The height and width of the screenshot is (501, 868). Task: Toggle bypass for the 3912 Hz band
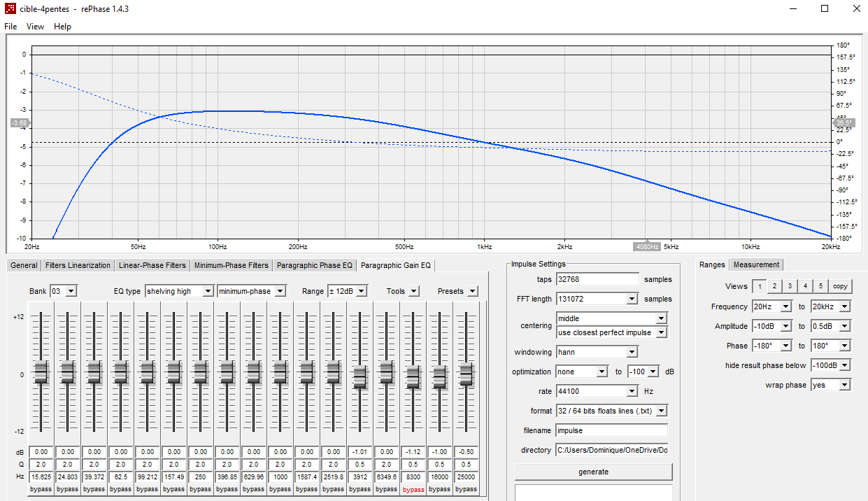360,490
